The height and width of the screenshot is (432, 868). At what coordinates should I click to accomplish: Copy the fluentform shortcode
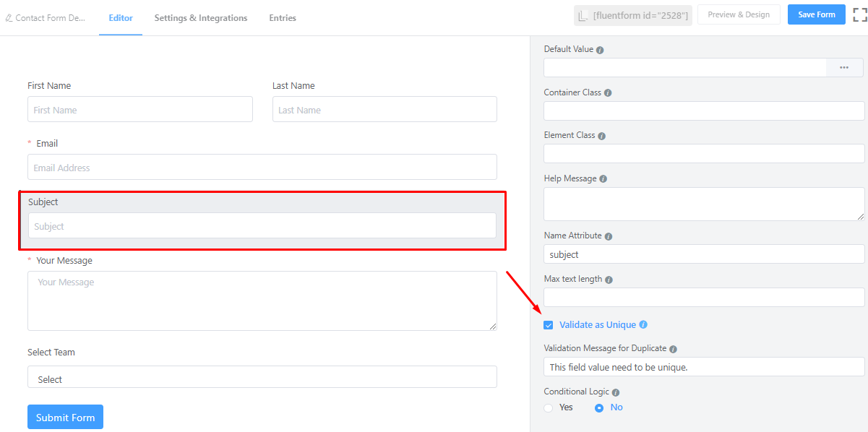(633, 15)
